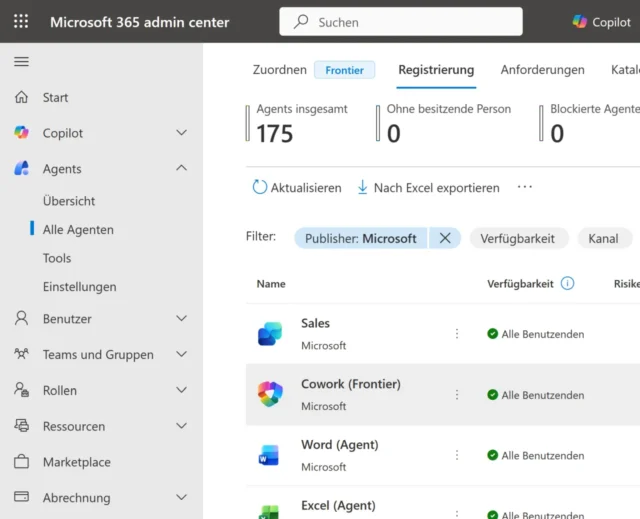
Task: Click the Aktualisieren refresh icon
Action: [x=260, y=187]
